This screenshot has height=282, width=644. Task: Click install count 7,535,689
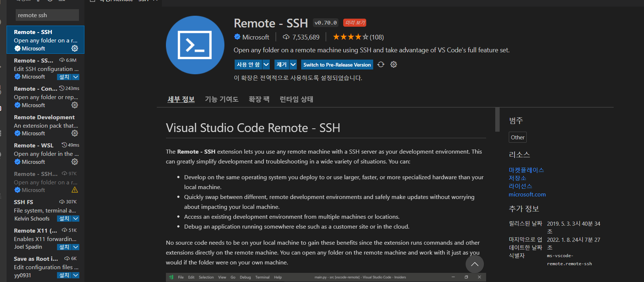(306, 37)
